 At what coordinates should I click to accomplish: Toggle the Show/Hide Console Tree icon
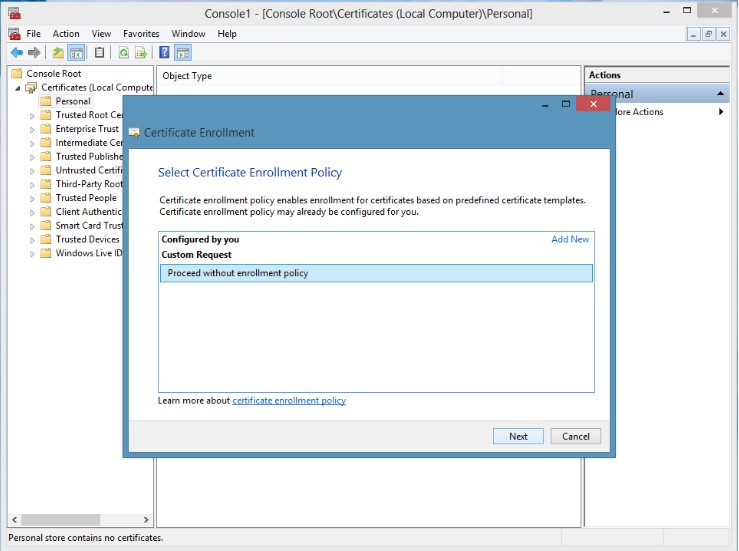(x=76, y=53)
